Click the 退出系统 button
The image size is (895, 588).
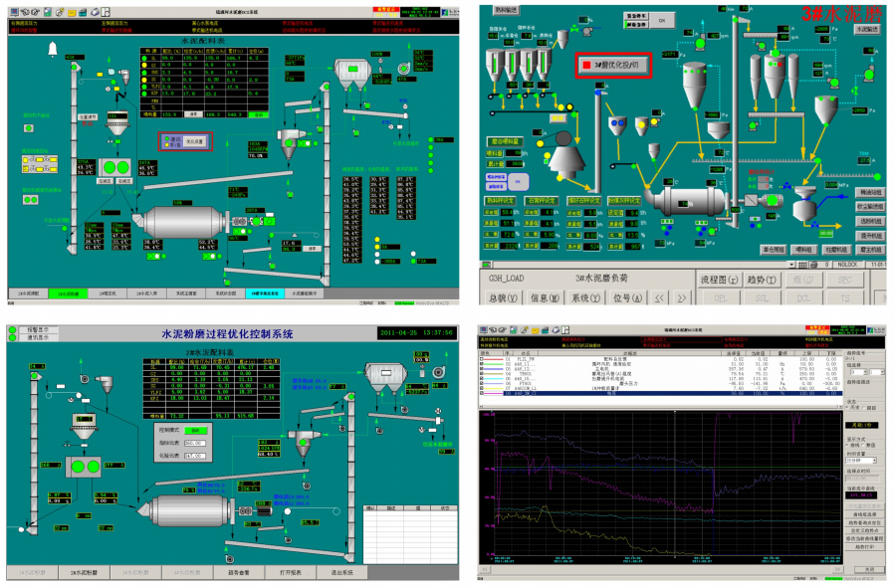(341, 572)
